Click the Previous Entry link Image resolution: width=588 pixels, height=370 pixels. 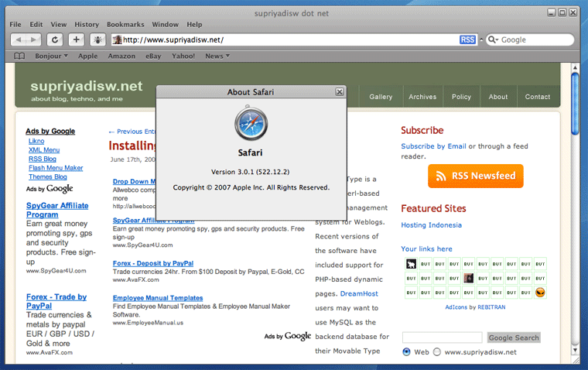[132, 132]
